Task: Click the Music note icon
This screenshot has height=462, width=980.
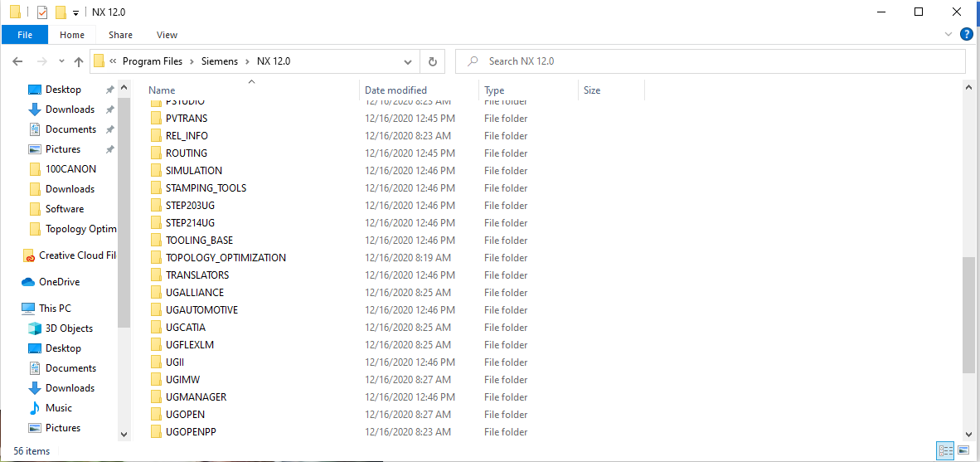Action: [x=35, y=408]
